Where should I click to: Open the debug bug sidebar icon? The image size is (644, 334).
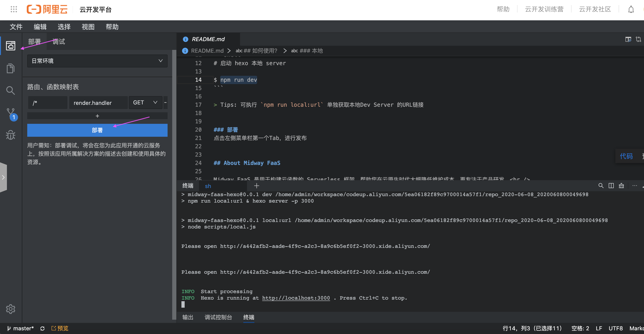coord(10,135)
